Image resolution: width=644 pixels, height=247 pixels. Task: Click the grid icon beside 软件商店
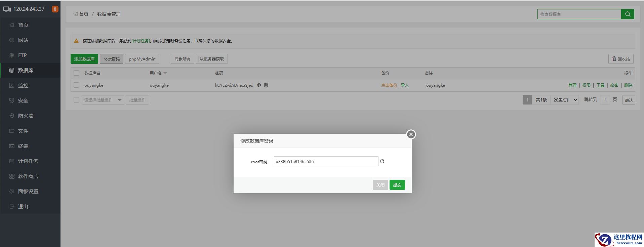(x=12, y=176)
